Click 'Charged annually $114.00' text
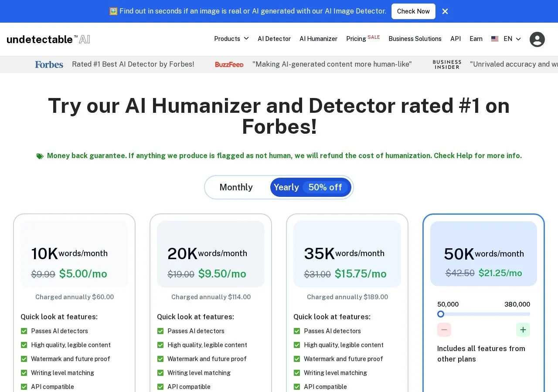 211,297
